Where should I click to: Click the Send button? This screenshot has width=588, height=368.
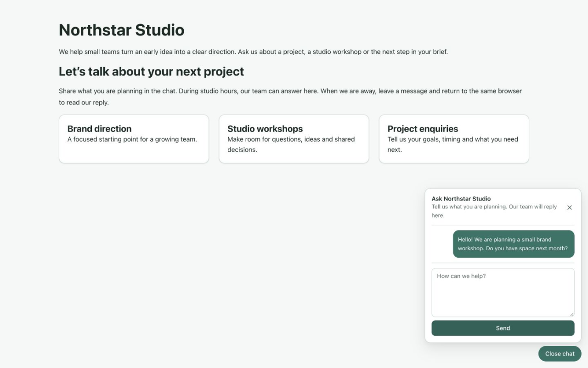(503, 328)
